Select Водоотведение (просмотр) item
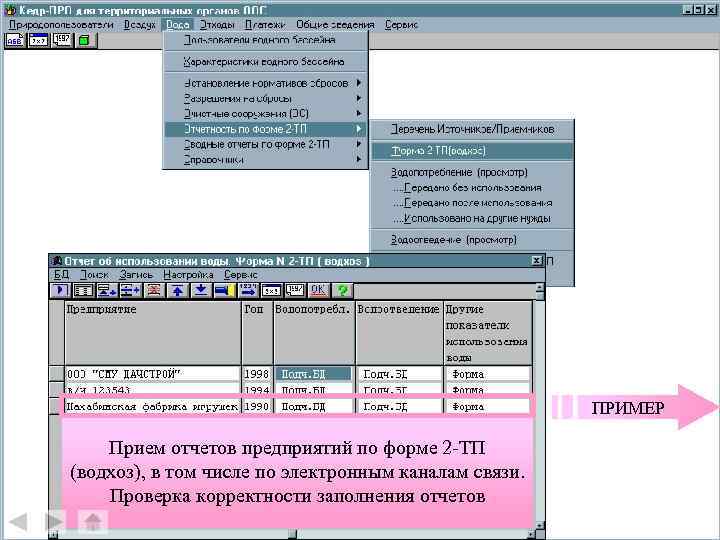This screenshot has height=540, width=720. point(472,240)
